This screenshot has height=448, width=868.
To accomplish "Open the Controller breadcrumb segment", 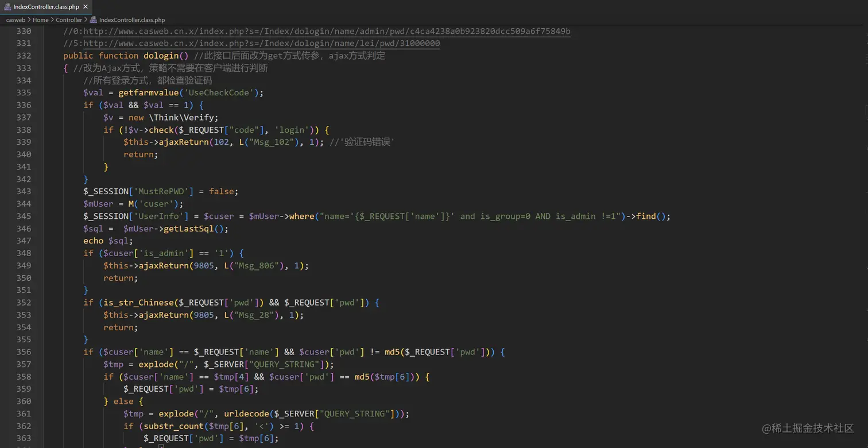I will click(69, 20).
